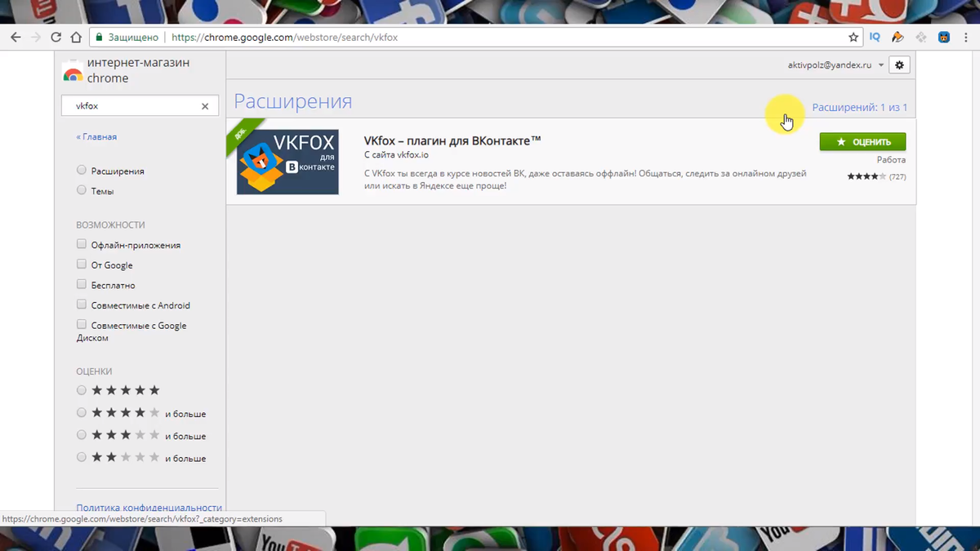
Task: Click the ВОЗМОЖНОСТИ filter heading
Action: click(110, 224)
